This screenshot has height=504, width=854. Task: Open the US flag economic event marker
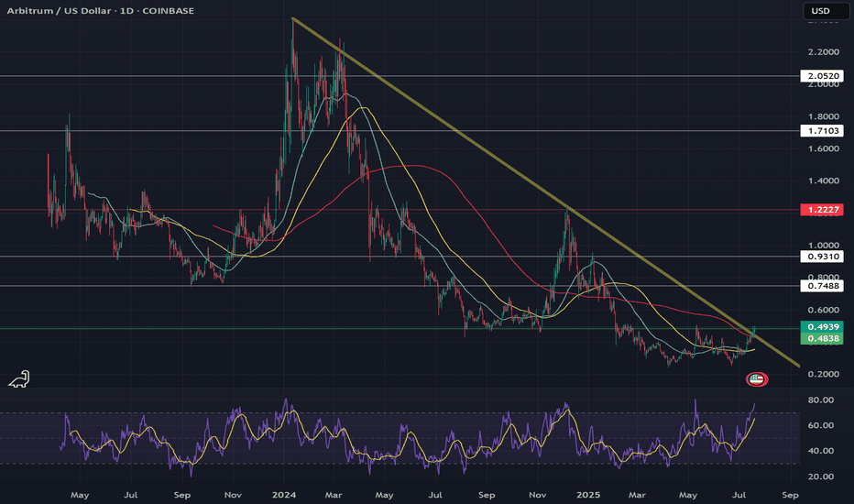[757, 378]
